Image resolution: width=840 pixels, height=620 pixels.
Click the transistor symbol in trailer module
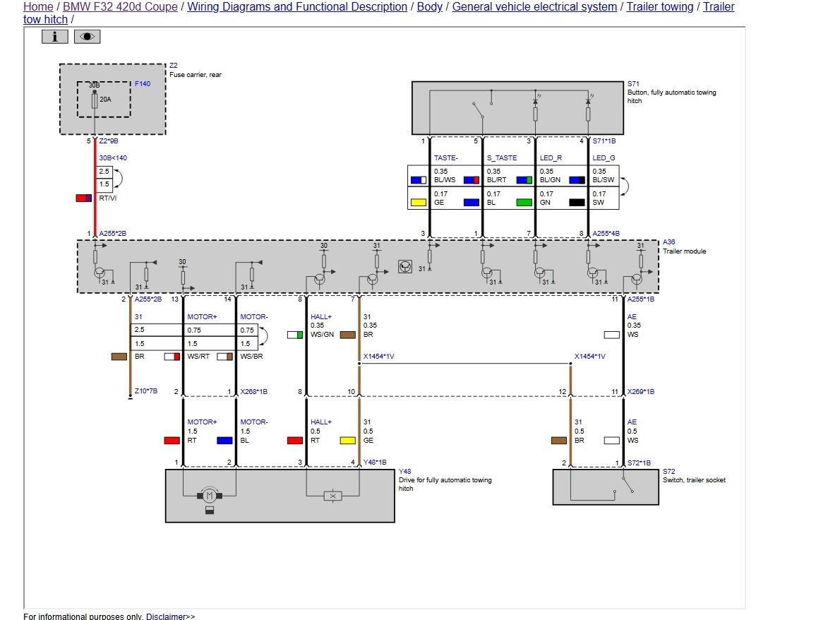tap(405, 266)
